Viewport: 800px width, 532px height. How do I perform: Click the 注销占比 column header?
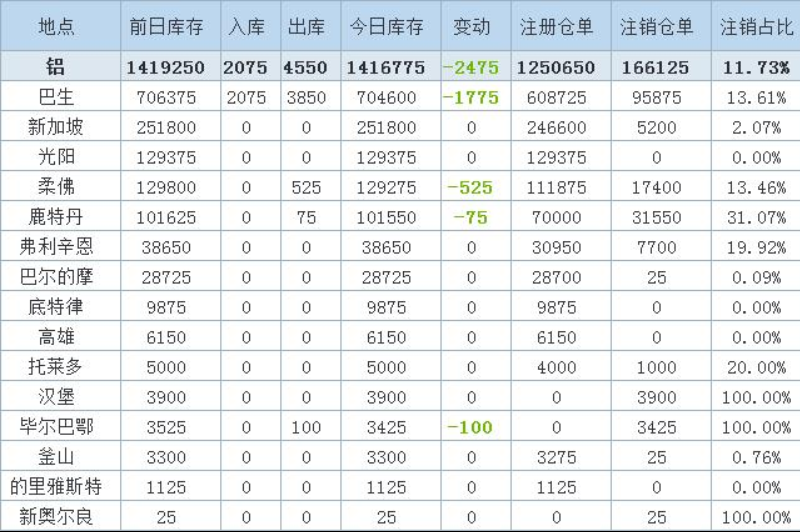pyautogui.click(x=754, y=27)
